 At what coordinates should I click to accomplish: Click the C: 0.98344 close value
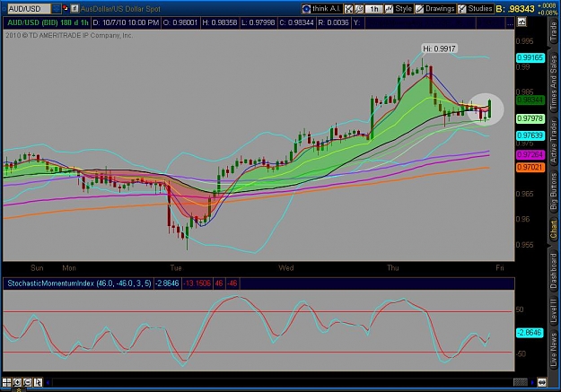[x=296, y=23]
